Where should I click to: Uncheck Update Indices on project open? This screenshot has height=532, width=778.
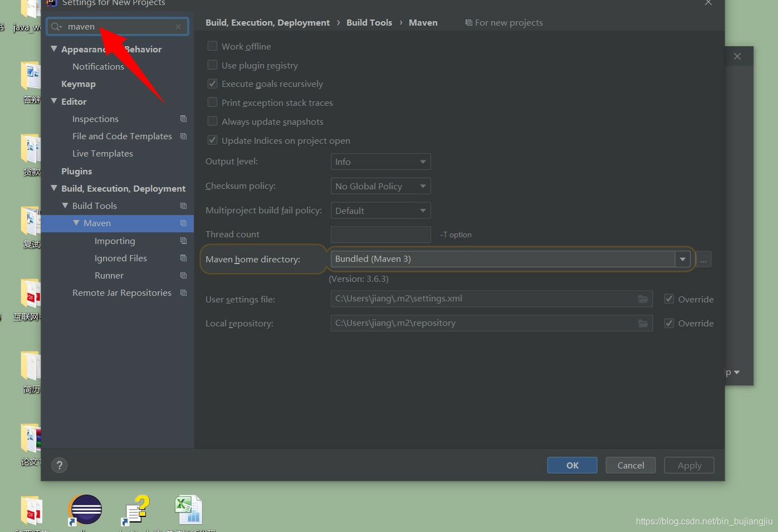point(212,140)
